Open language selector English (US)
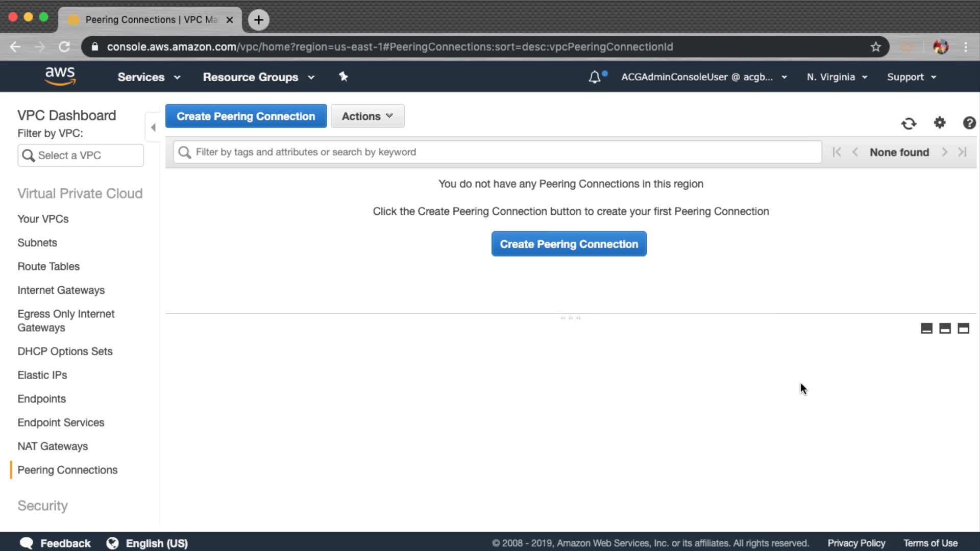Image resolution: width=980 pixels, height=551 pixels. pos(148,543)
